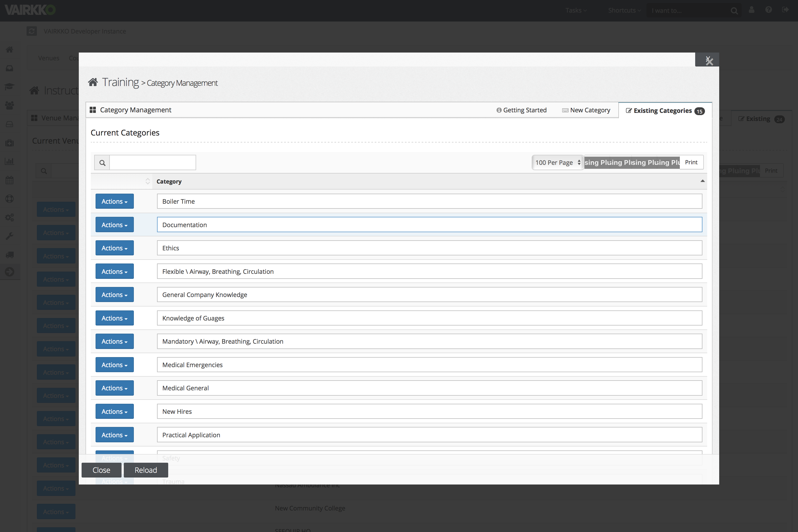The image size is (798, 532).
Task: Close the modal with the X icon
Action: pyautogui.click(x=709, y=61)
